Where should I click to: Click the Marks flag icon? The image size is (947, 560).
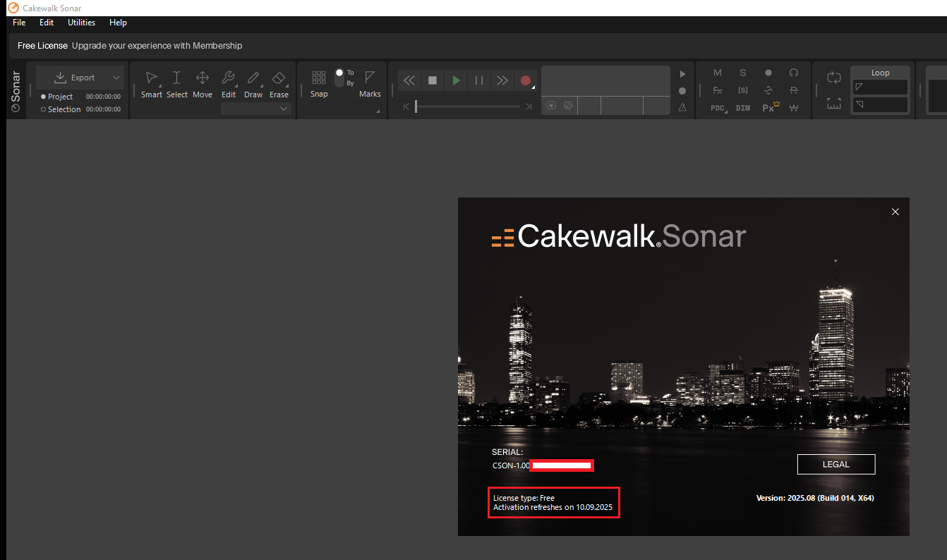370,79
